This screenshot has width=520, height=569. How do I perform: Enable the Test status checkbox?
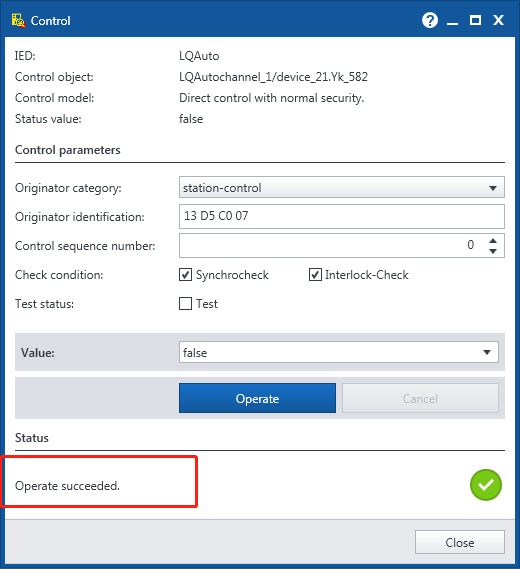tap(185, 303)
